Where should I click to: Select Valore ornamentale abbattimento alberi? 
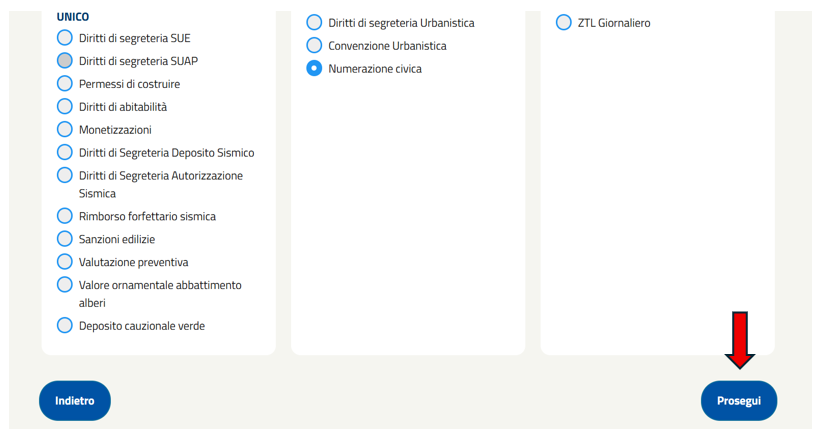click(65, 285)
